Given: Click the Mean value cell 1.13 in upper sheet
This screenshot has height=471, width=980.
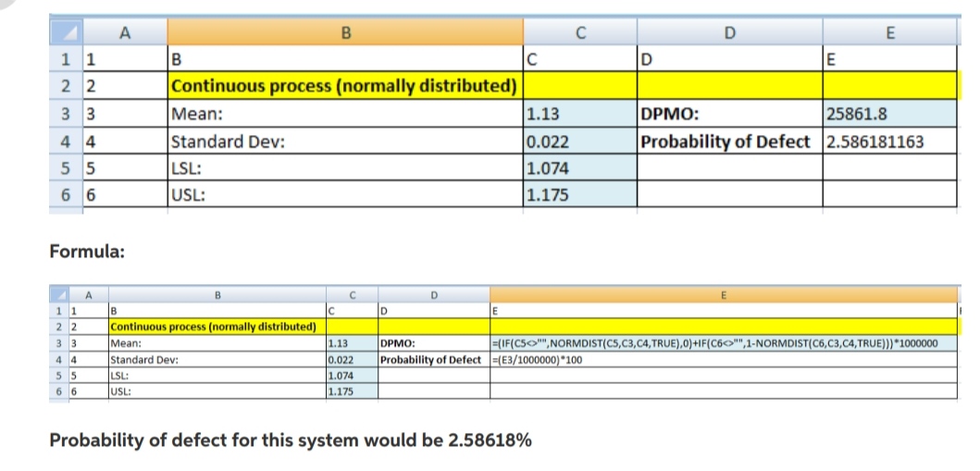Looking at the screenshot, I should [579, 116].
